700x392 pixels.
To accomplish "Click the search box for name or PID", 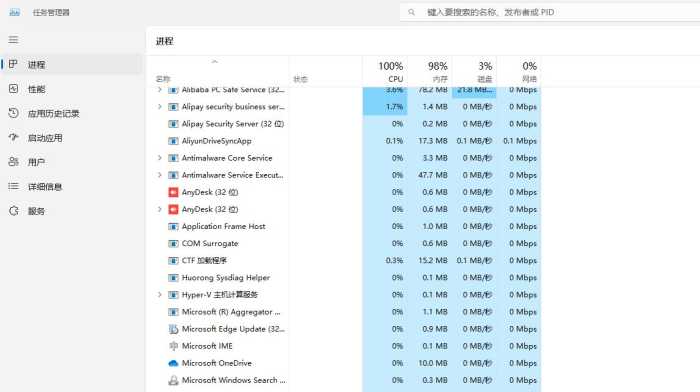I will 550,12.
